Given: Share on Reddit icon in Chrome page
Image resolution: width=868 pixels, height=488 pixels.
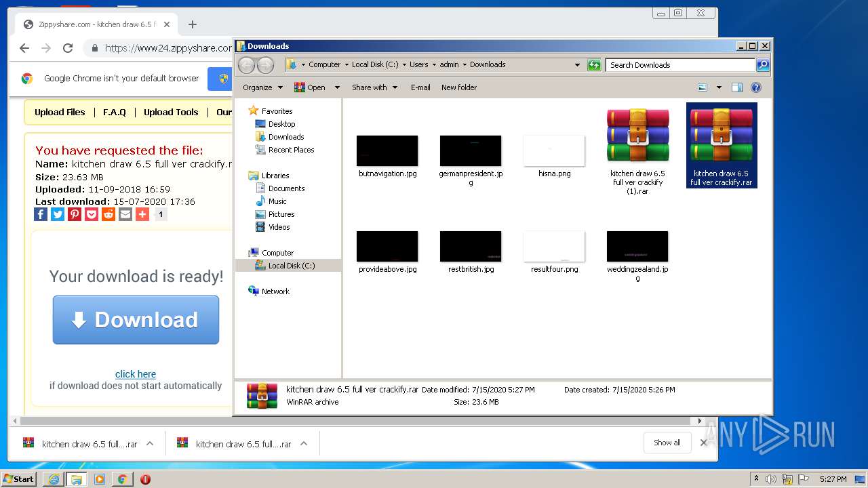Looking at the screenshot, I should (108, 214).
